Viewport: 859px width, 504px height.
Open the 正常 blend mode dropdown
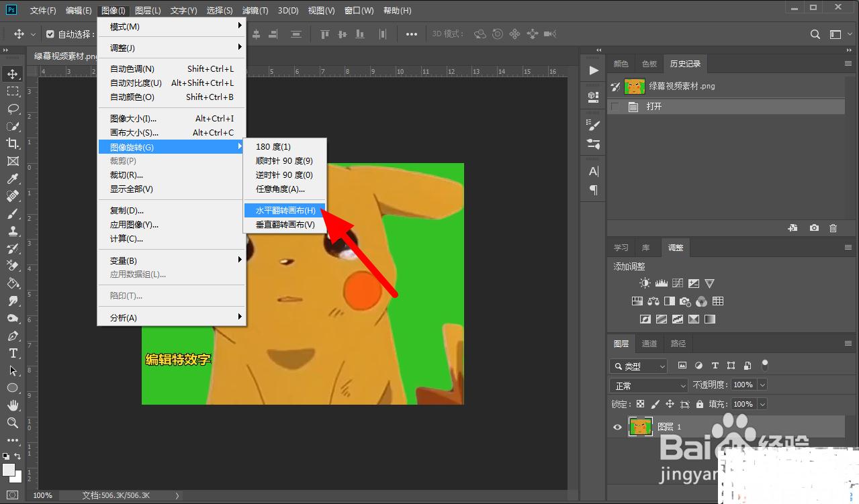click(648, 386)
